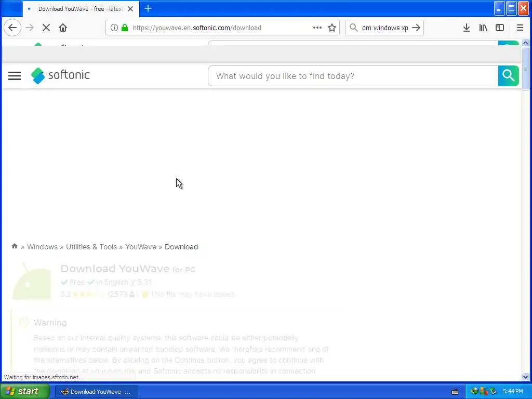
Task: Open page actions three-dot menu
Action: (317, 28)
